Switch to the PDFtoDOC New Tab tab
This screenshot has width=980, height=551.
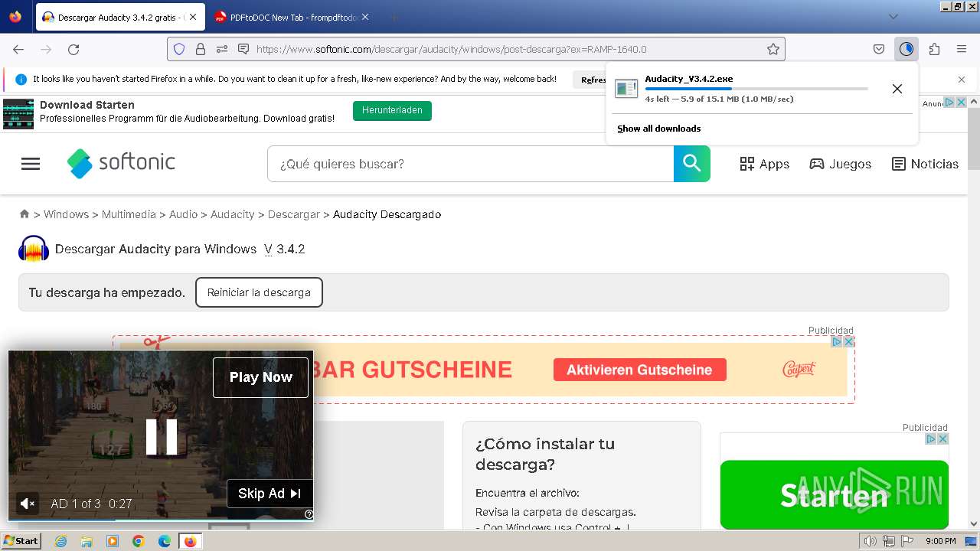[x=292, y=17]
